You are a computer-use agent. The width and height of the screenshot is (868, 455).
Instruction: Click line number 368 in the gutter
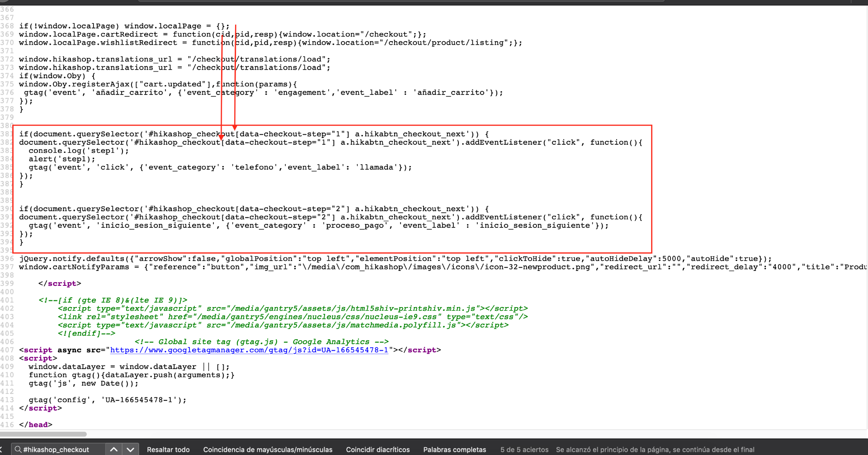click(x=7, y=26)
